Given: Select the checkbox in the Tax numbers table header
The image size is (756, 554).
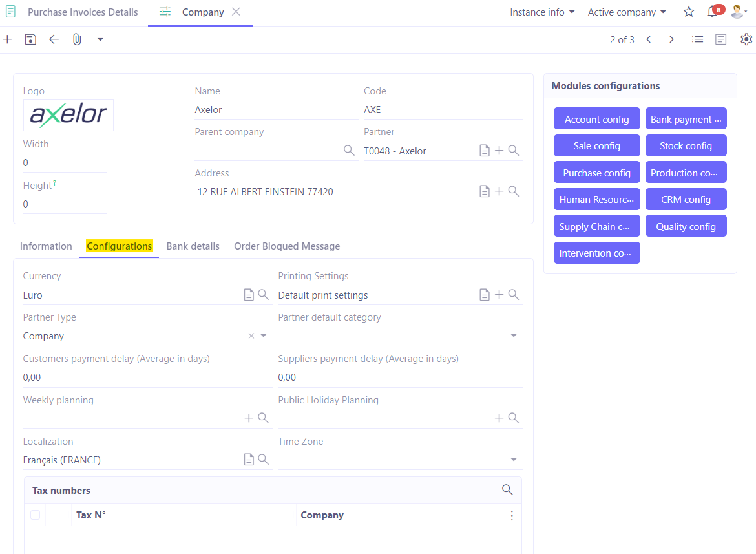Looking at the screenshot, I should [x=35, y=515].
